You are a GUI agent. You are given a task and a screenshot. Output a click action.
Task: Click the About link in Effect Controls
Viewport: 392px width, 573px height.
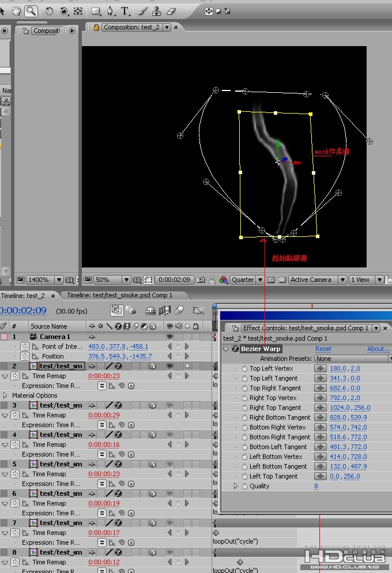379,349
